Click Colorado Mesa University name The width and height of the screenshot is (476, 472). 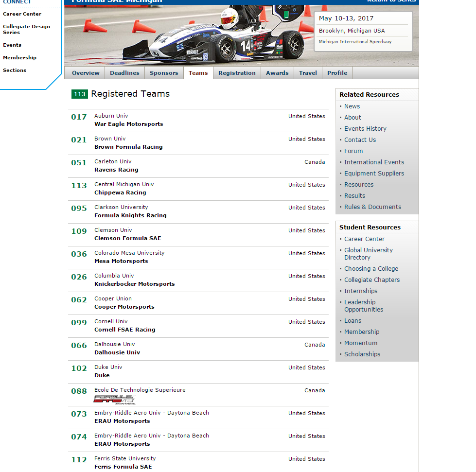coord(129,253)
